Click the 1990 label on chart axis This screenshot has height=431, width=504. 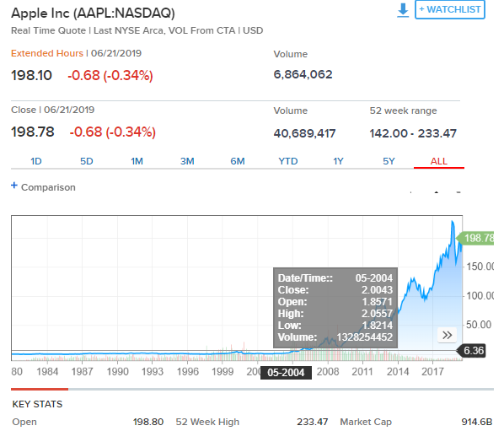118,372
